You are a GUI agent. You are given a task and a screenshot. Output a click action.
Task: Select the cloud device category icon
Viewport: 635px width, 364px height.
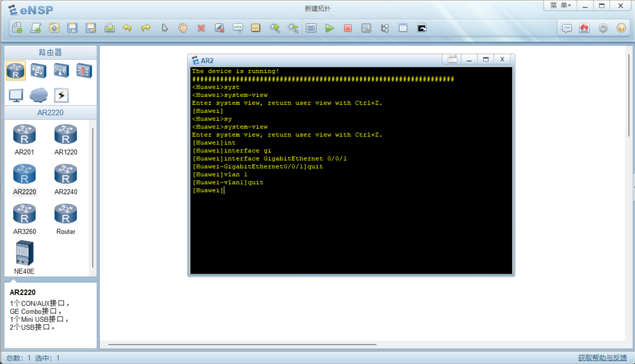[x=39, y=95]
